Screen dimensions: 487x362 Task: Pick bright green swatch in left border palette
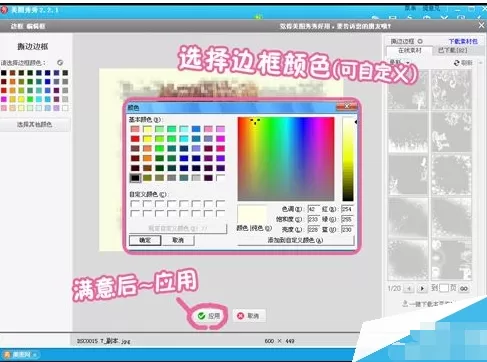(x=30, y=99)
